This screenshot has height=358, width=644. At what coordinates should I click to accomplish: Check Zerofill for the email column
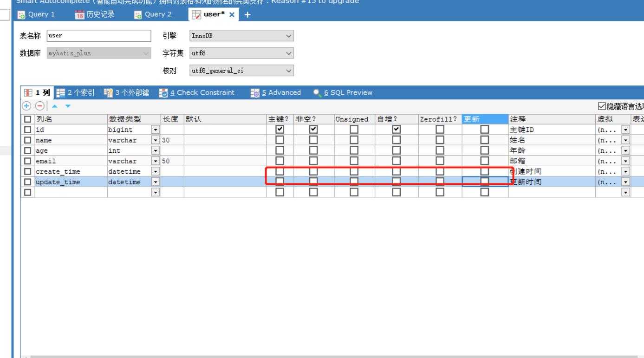[x=440, y=161]
